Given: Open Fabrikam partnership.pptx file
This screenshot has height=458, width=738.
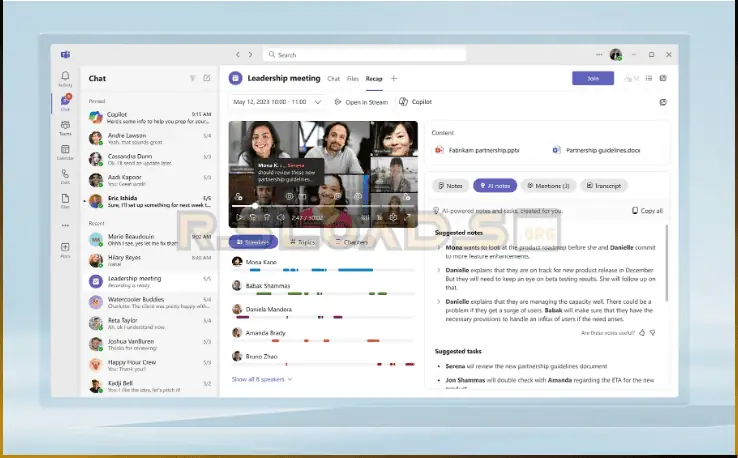Looking at the screenshot, I should click(477, 150).
